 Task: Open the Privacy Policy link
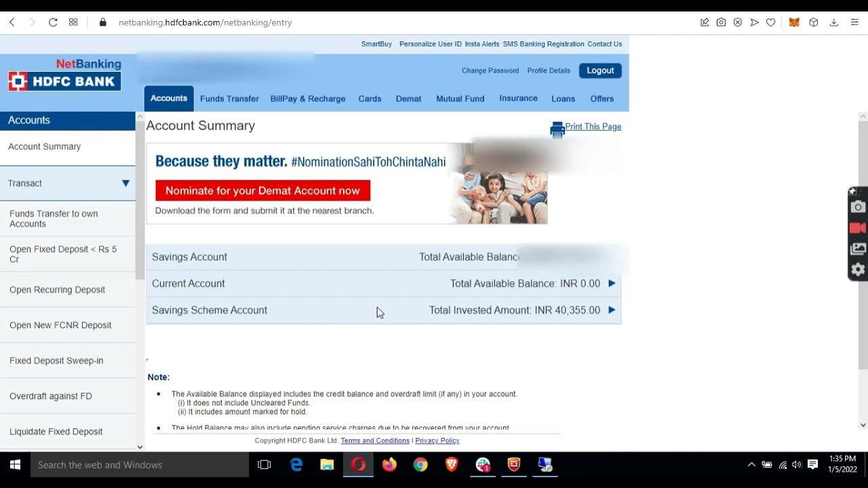pos(437,441)
